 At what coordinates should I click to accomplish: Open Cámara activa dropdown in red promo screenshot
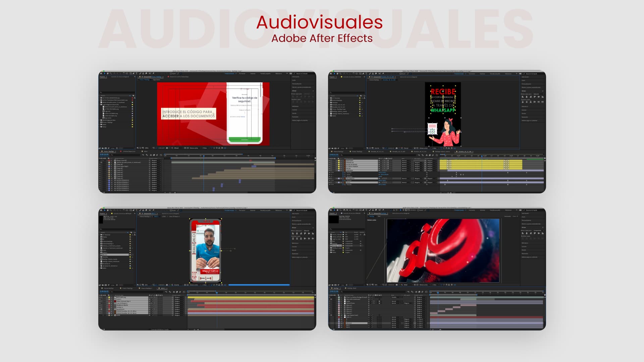click(195, 148)
